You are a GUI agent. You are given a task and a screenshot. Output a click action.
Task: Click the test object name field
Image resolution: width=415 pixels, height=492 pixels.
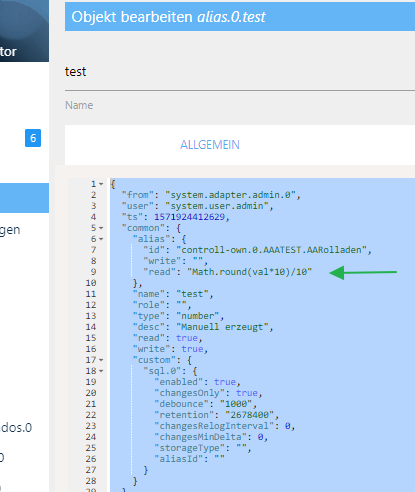coord(240,72)
